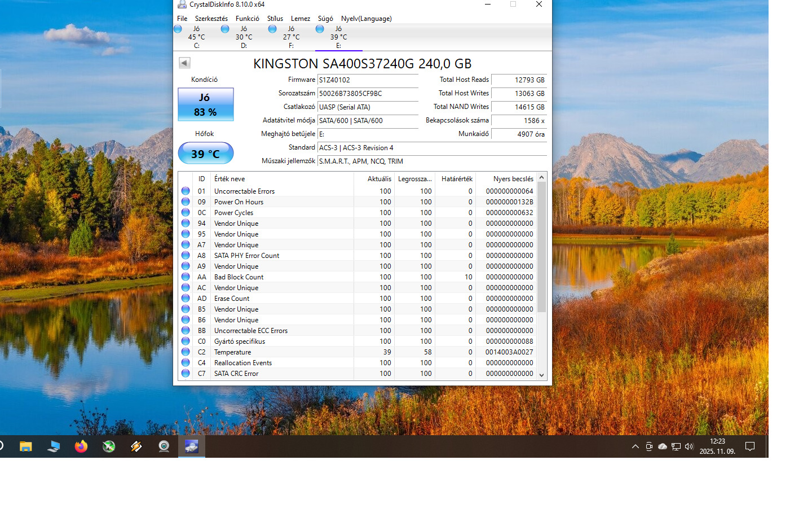Click the serial number field 50026B73805CF9BC
Screen dimensions: 812x508
[x=368, y=94]
